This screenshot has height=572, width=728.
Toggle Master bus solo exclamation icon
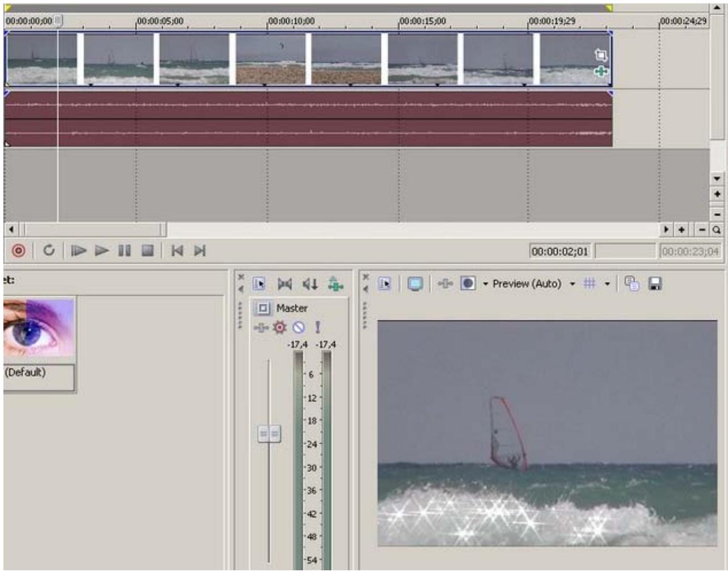pos(317,327)
